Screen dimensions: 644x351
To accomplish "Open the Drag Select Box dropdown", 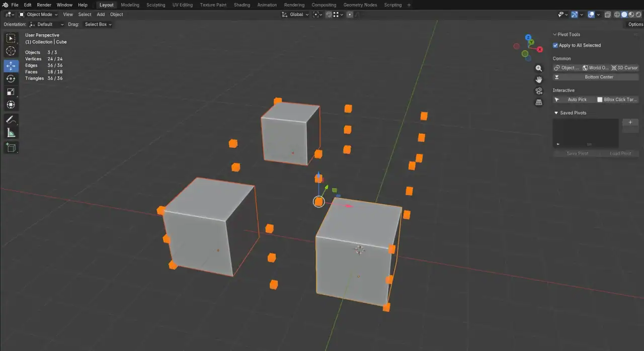I will (x=98, y=24).
